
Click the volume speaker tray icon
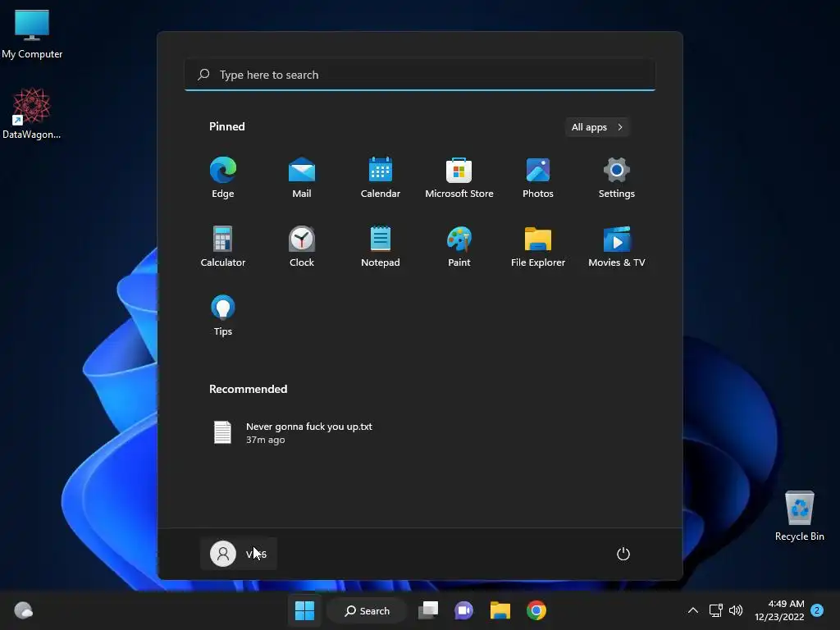[736, 610]
